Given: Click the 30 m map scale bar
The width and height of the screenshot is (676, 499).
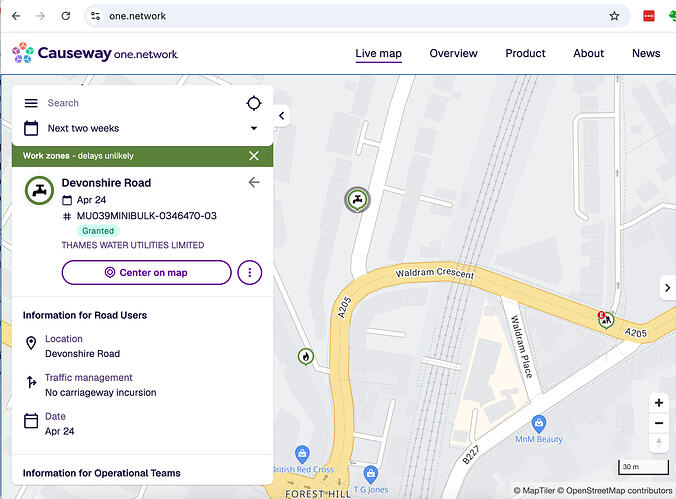Looking at the screenshot, I should pos(643,467).
